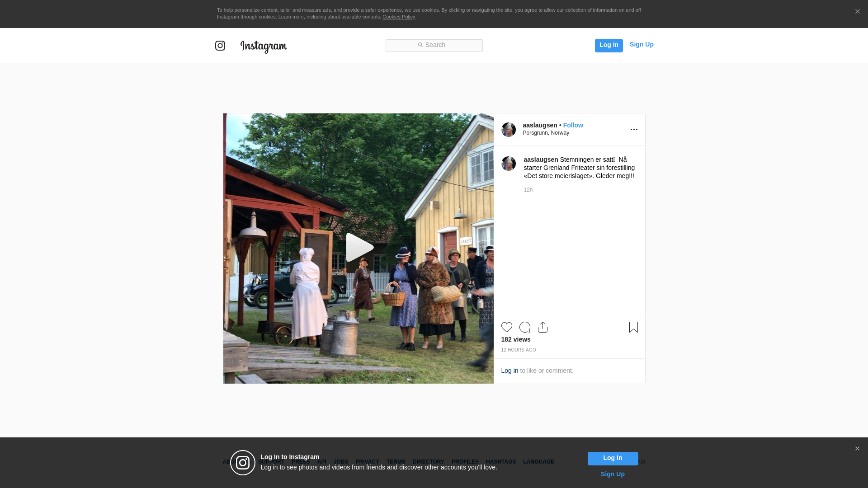The width and height of the screenshot is (868, 488).
Task: Open the LANGUAGE footer selector
Action: click(x=538, y=462)
